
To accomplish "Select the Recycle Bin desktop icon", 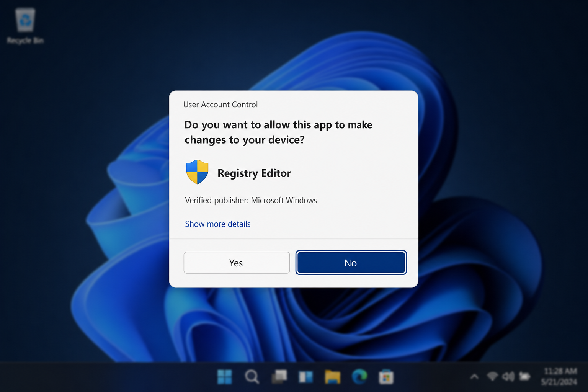I will pos(25,26).
